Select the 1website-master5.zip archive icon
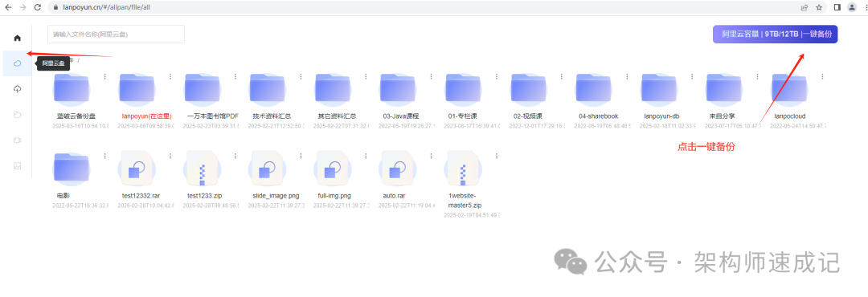This screenshot has width=868, height=297. pyautogui.click(x=464, y=169)
